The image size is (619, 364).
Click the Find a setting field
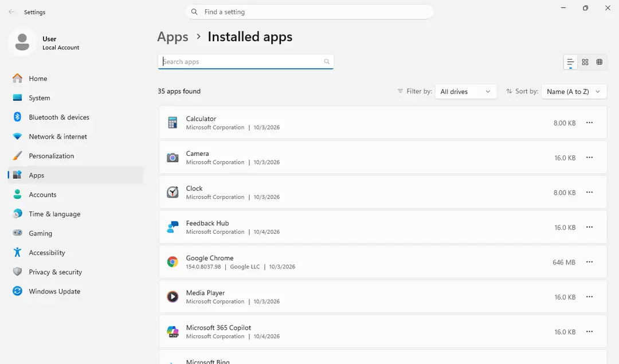[x=309, y=12]
